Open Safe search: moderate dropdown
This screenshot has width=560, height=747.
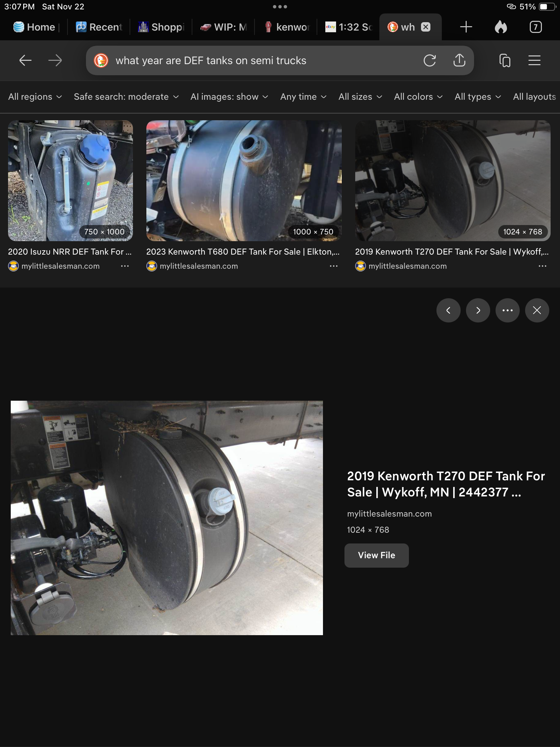click(126, 97)
